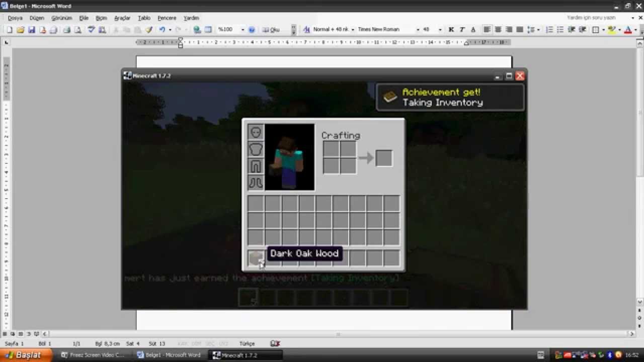Open the Biçim menu

[101, 18]
